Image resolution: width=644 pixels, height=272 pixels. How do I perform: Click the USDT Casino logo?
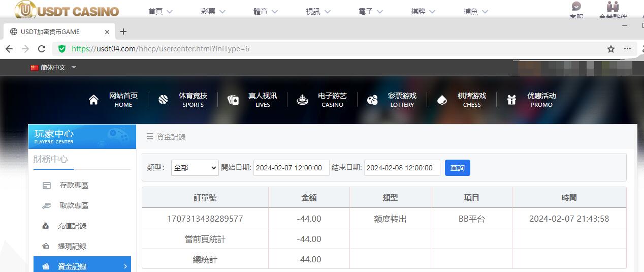(67, 9)
